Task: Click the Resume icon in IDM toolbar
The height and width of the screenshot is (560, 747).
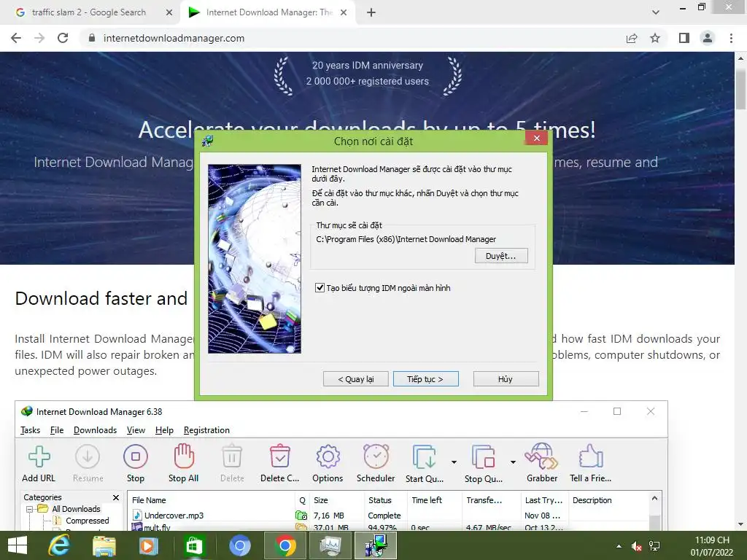Action: pyautogui.click(x=88, y=456)
